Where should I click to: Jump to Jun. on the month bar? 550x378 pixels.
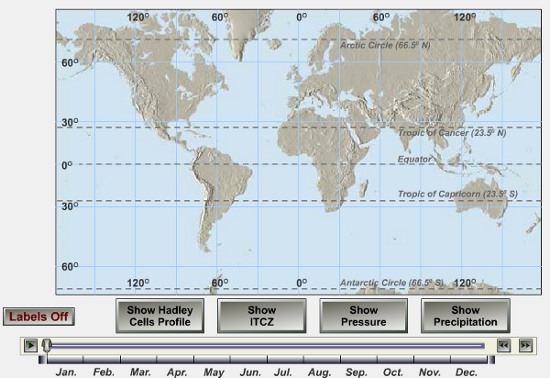(x=249, y=359)
